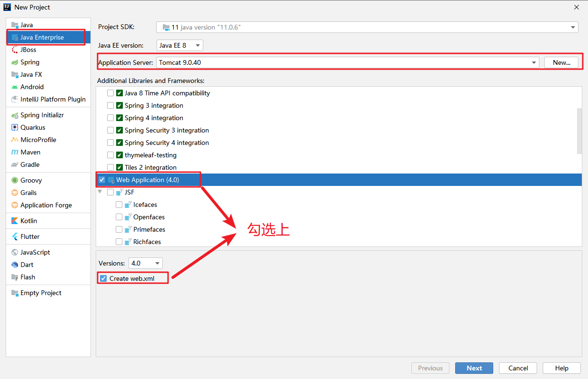Screen dimensions: 588x379
Task: Click the Grails icon
Action: point(15,193)
